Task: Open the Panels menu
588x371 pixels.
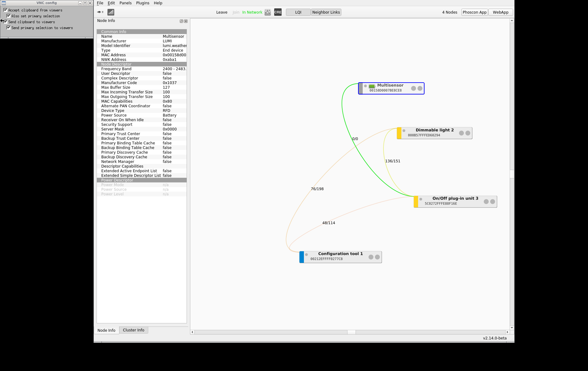Action: pos(125,3)
